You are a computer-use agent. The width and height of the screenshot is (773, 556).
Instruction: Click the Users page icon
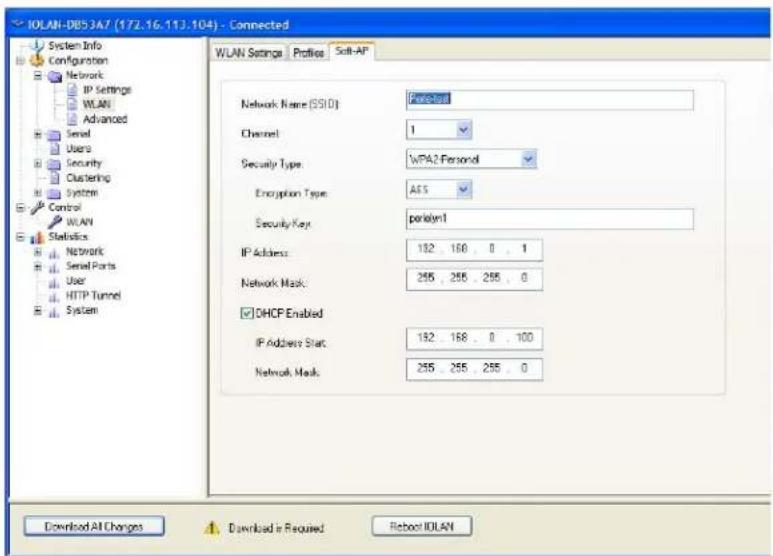pos(55,148)
